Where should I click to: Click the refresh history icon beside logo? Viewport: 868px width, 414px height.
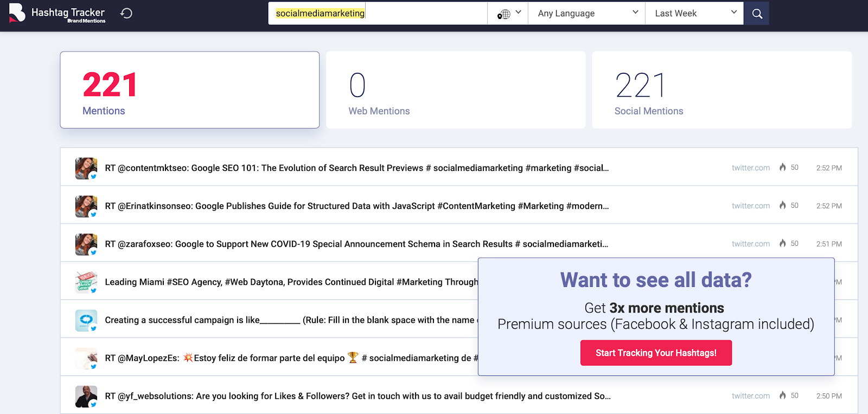tap(126, 13)
